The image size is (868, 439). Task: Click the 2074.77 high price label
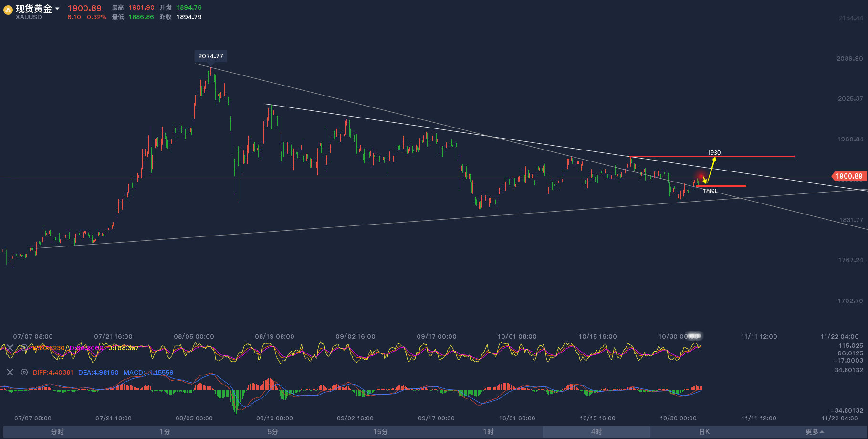[x=210, y=56]
